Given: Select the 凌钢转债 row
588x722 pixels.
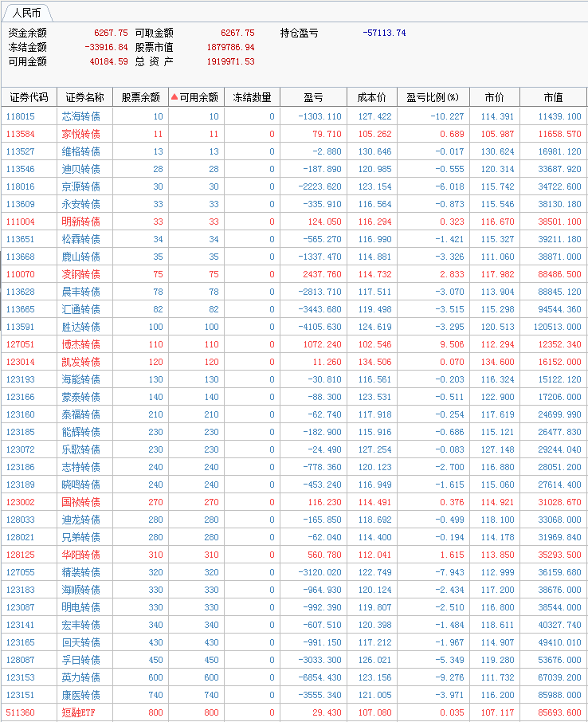Looking at the screenshot, I should [294, 274].
